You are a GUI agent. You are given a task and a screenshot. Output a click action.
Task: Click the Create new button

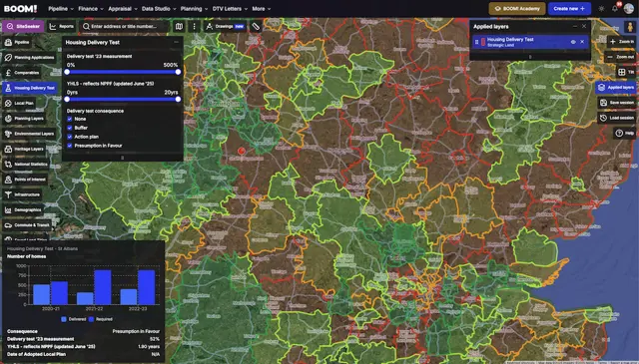[569, 9]
